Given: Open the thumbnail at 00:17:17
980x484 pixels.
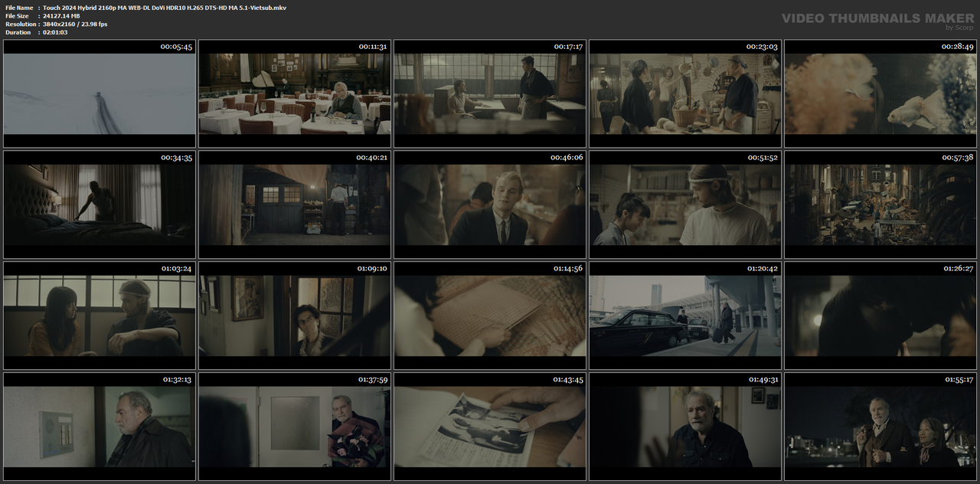Looking at the screenshot, I should pos(490,93).
